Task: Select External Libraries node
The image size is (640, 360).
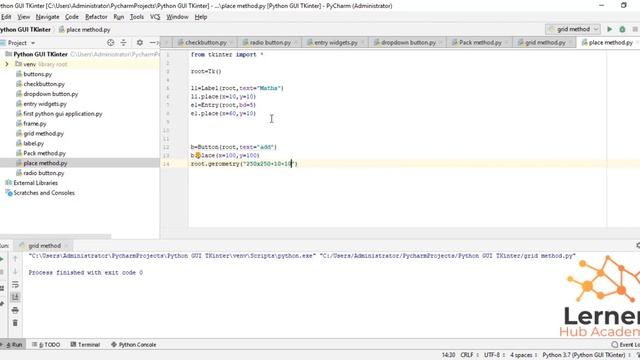Action: point(36,183)
